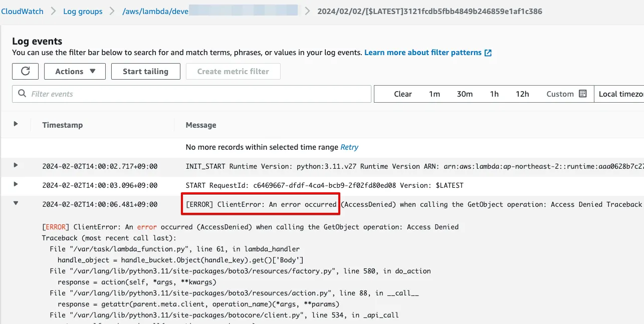
Task: Click the botocore/client.py line 534 traceback
Action: [x=224, y=315]
